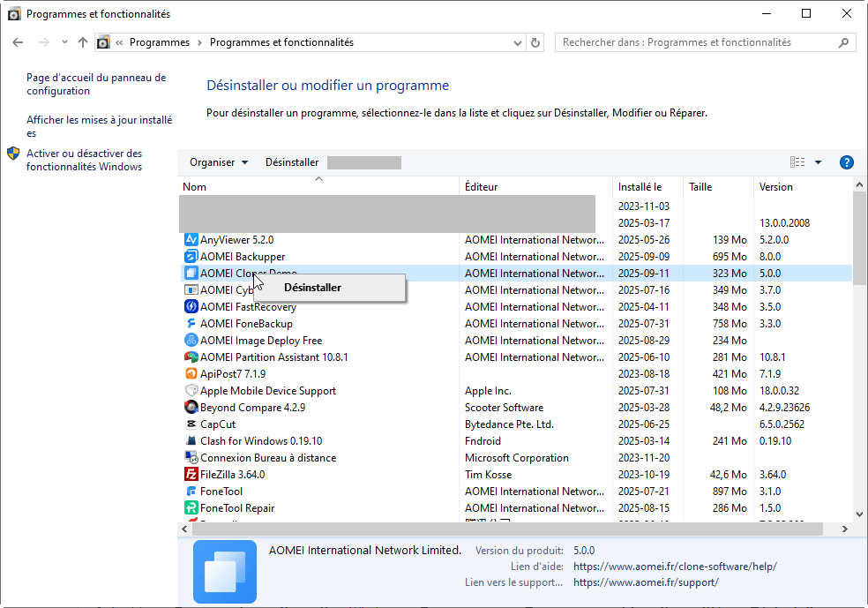Sort by the Version column header
The image size is (868, 608).
coord(803,186)
